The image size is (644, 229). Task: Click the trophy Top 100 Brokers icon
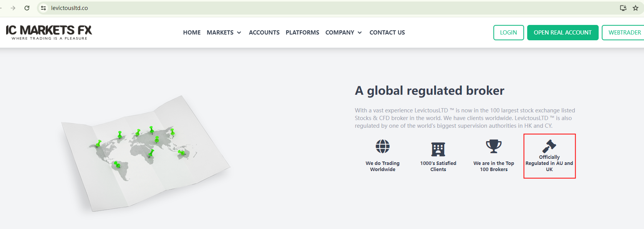click(x=494, y=146)
